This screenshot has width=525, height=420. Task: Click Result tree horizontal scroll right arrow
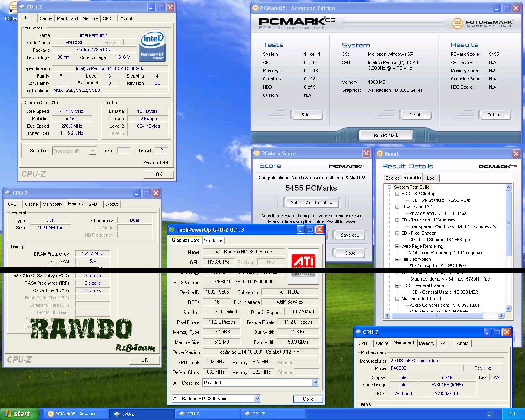pyautogui.click(x=501, y=315)
